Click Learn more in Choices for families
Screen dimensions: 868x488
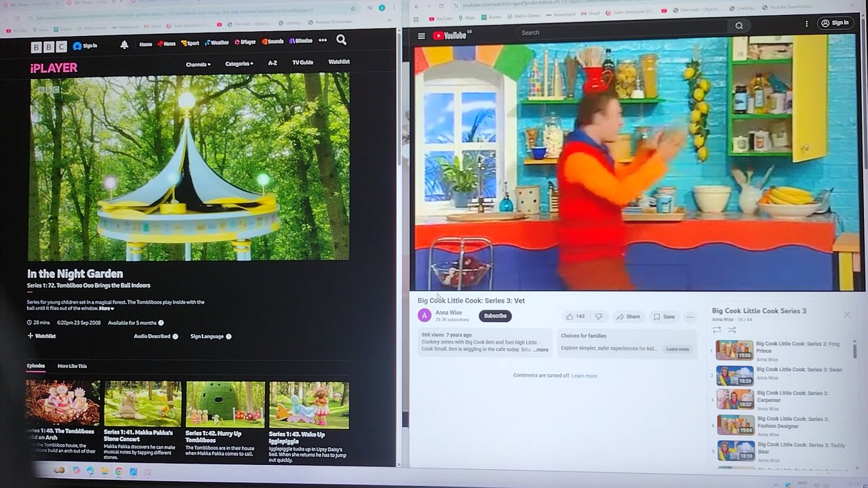pyautogui.click(x=677, y=349)
